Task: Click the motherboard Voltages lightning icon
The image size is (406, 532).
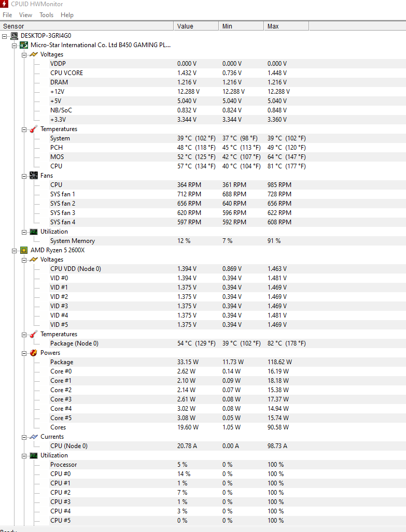Action: pyautogui.click(x=34, y=54)
